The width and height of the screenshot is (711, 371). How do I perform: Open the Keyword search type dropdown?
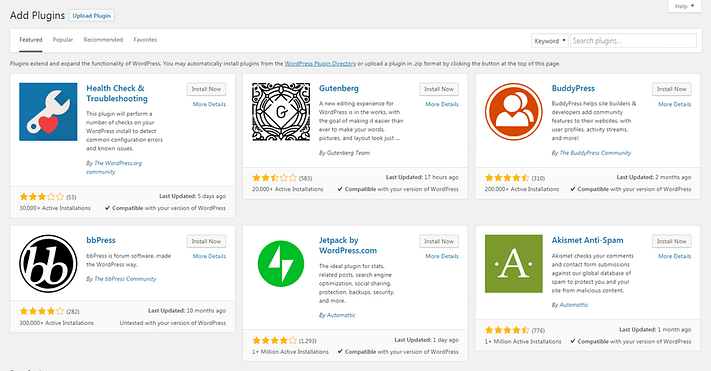point(550,41)
